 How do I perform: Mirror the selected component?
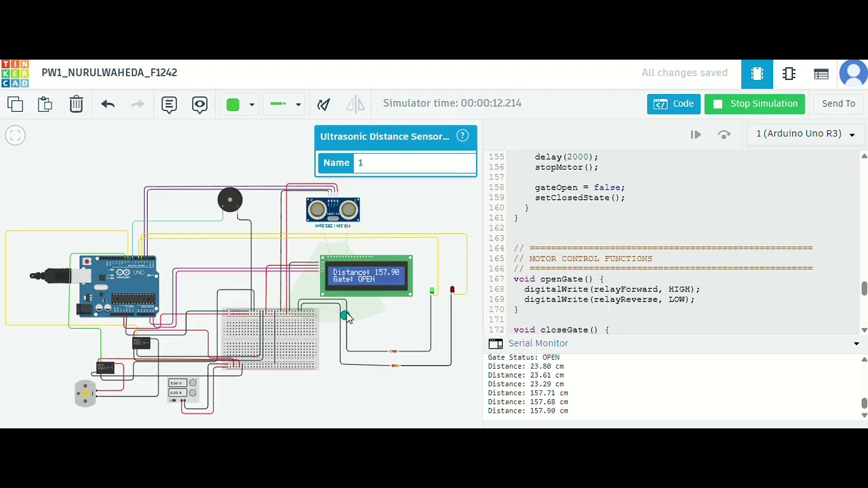(355, 104)
